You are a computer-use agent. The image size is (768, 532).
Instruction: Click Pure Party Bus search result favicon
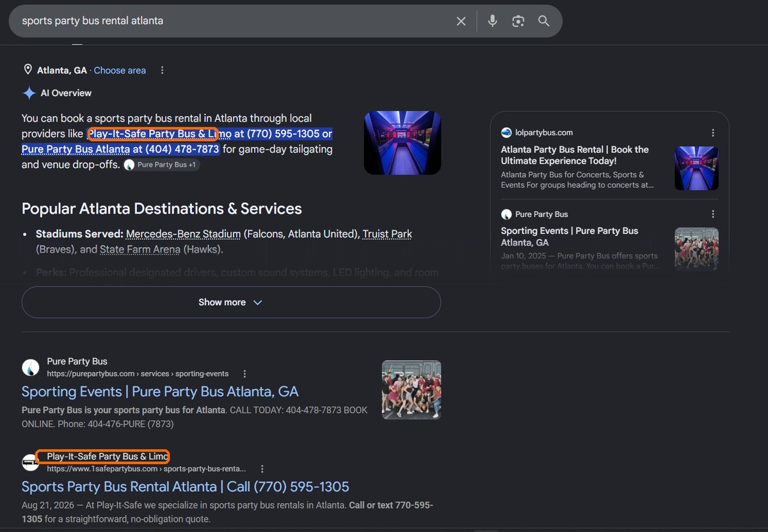tap(31, 368)
